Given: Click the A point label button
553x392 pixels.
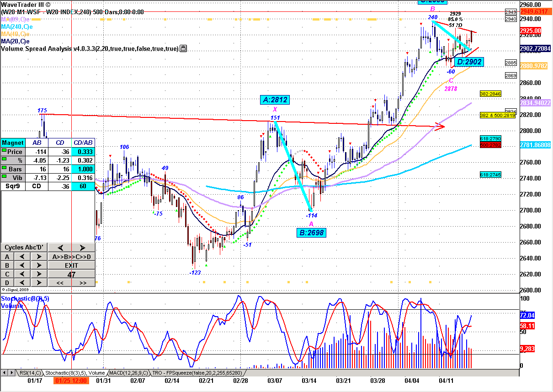Looking at the screenshot, I should pyautogui.click(x=7, y=257).
